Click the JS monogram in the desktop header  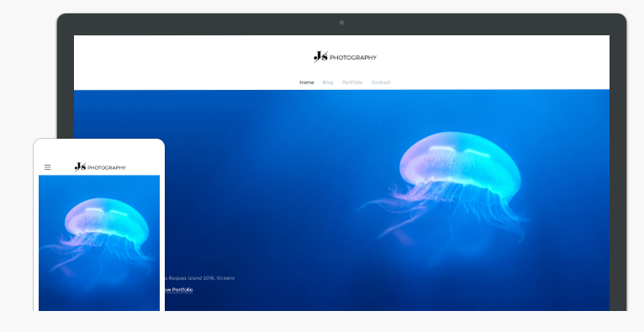point(321,56)
